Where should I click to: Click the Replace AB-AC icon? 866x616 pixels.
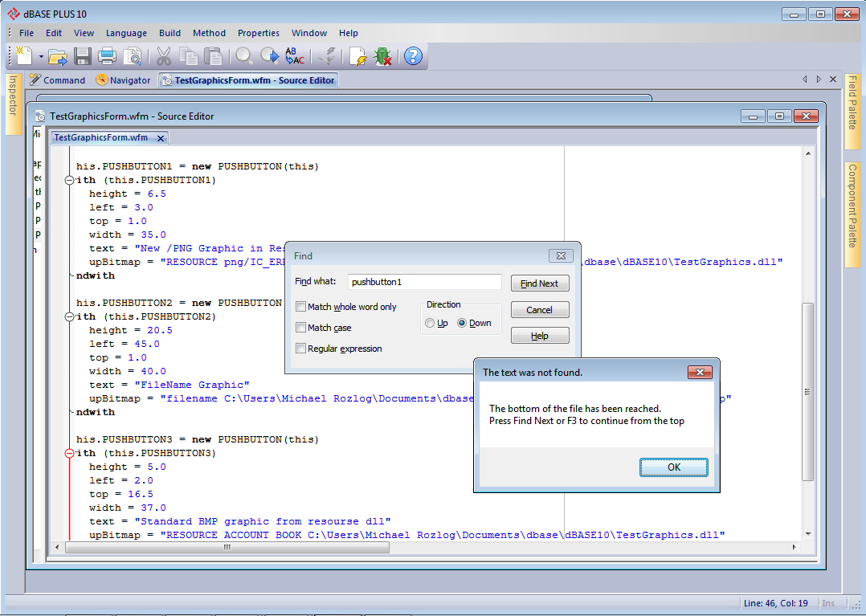coord(295,56)
